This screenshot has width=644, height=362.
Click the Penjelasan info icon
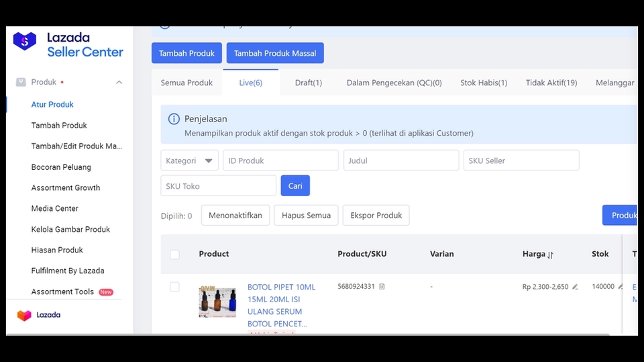pos(174,119)
